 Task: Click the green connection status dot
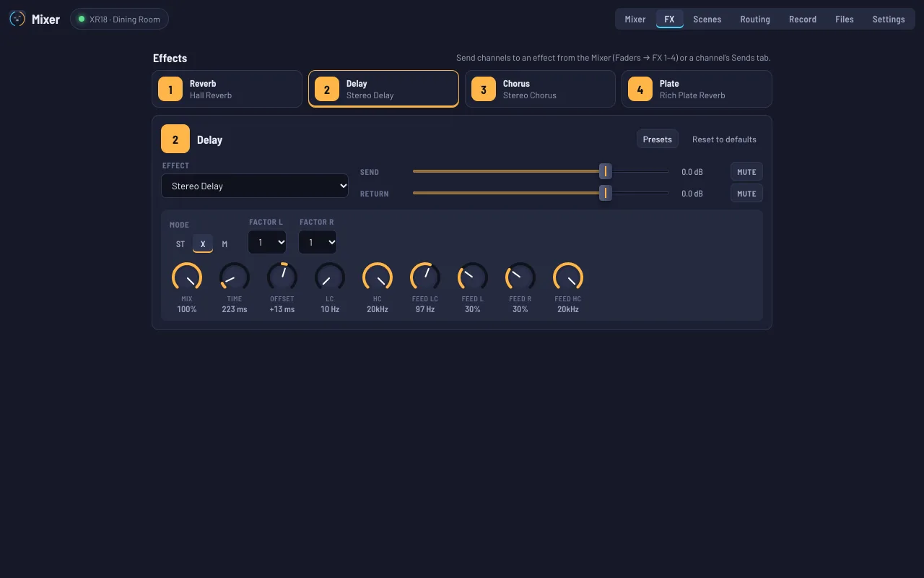[82, 19]
